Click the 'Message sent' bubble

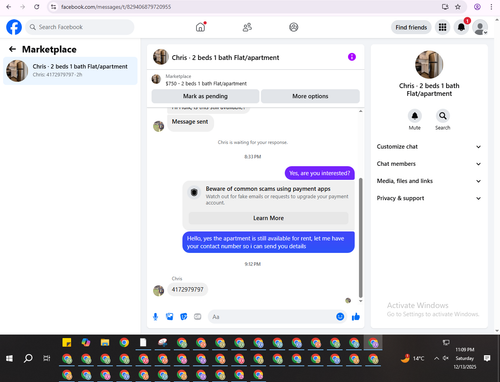coord(190,122)
